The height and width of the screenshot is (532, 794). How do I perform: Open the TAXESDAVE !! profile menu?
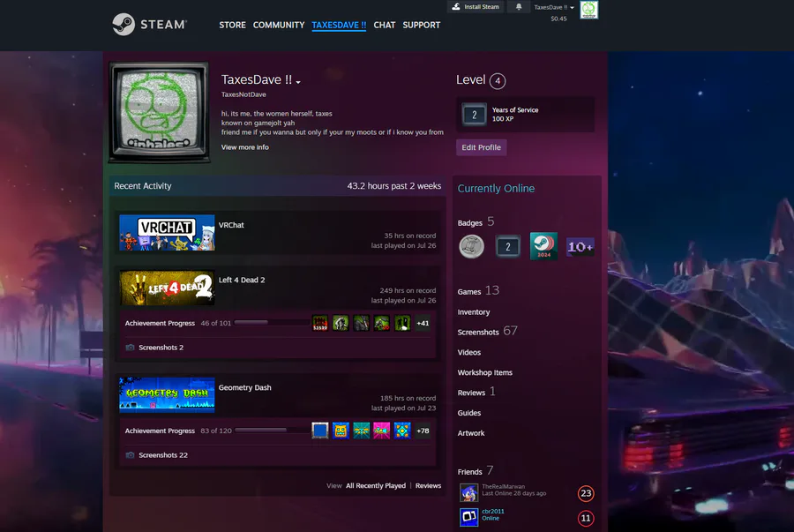tap(339, 25)
